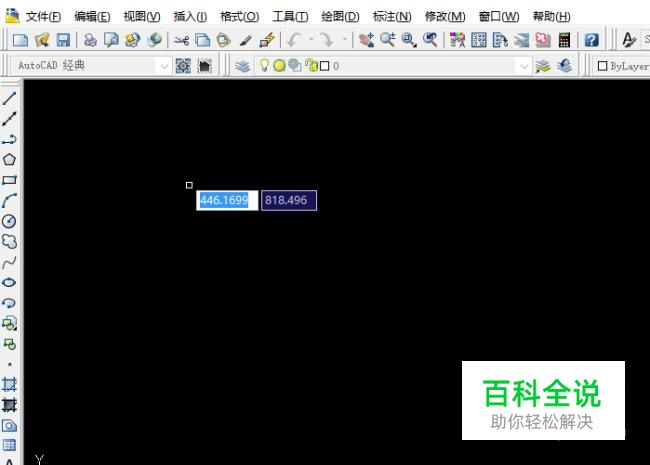Click the Layer Previous icon
This screenshot has width=650, height=465.
click(x=564, y=66)
